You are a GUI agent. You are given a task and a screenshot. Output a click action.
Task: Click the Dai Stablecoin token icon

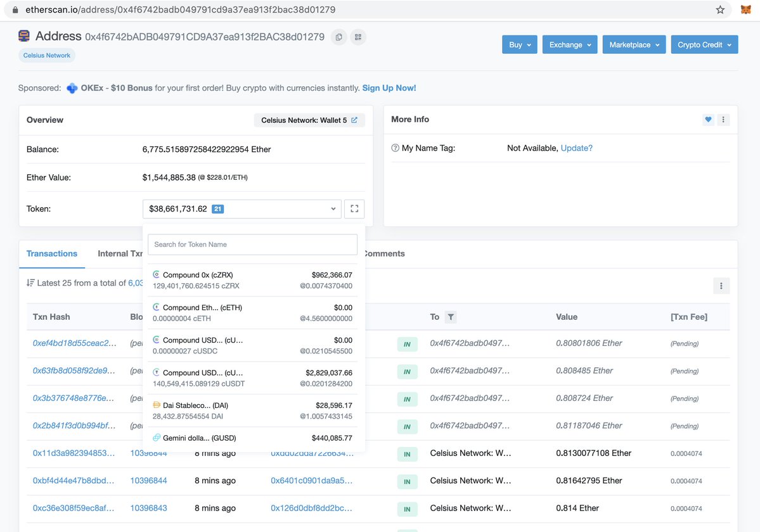[x=156, y=405]
